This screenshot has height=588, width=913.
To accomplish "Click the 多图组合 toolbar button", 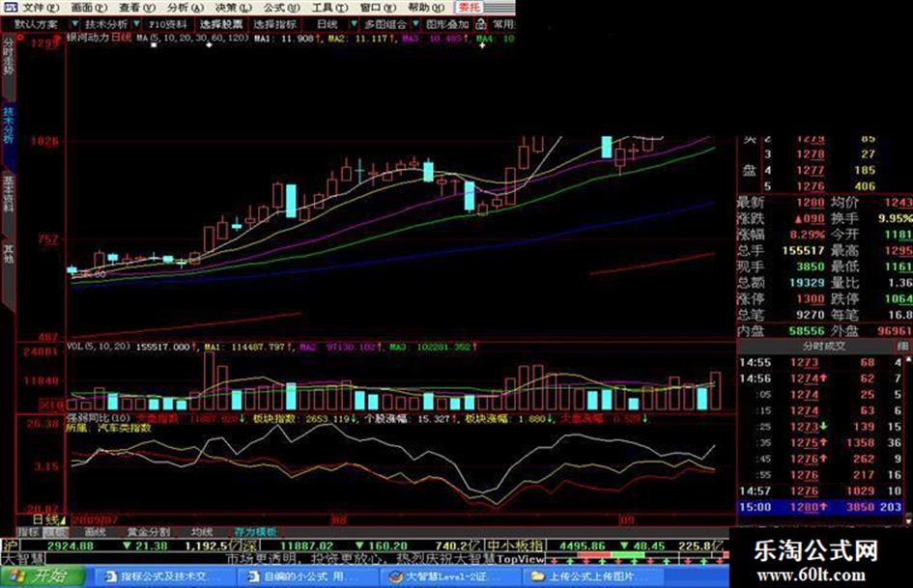I will point(385,24).
